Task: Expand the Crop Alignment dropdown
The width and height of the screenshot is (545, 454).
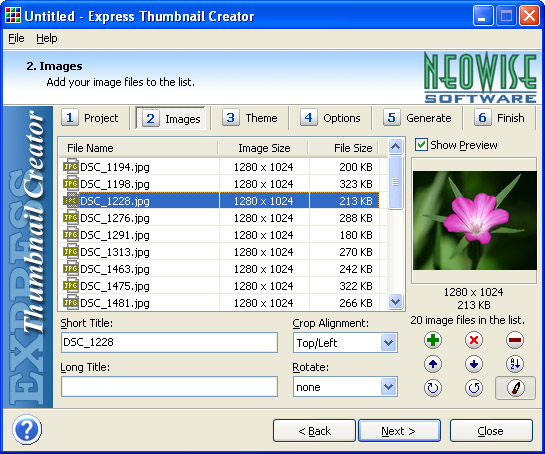Action: (x=389, y=343)
